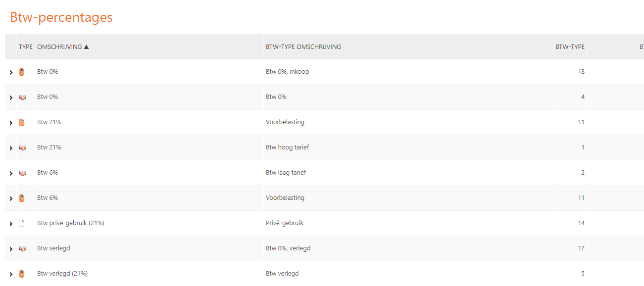Click the purchase icon for Btw 0% inkoop
This screenshot has width=644, height=286.
pyautogui.click(x=21, y=72)
